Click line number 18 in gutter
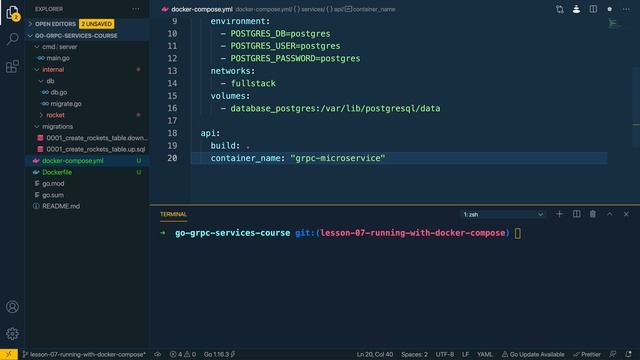 (x=172, y=133)
